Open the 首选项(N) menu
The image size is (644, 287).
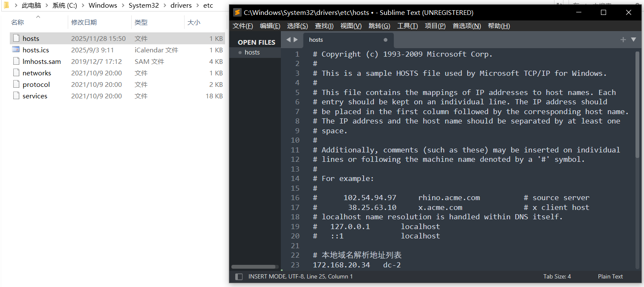467,26
